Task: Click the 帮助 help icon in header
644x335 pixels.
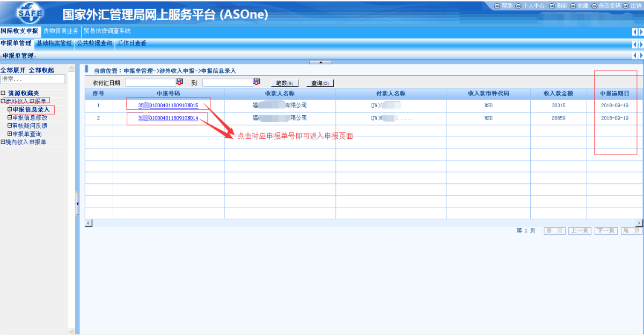Action: point(496,6)
